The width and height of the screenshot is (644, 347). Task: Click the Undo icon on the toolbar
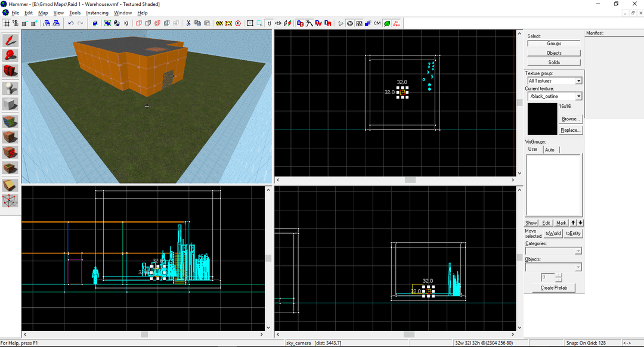tap(71, 23)
